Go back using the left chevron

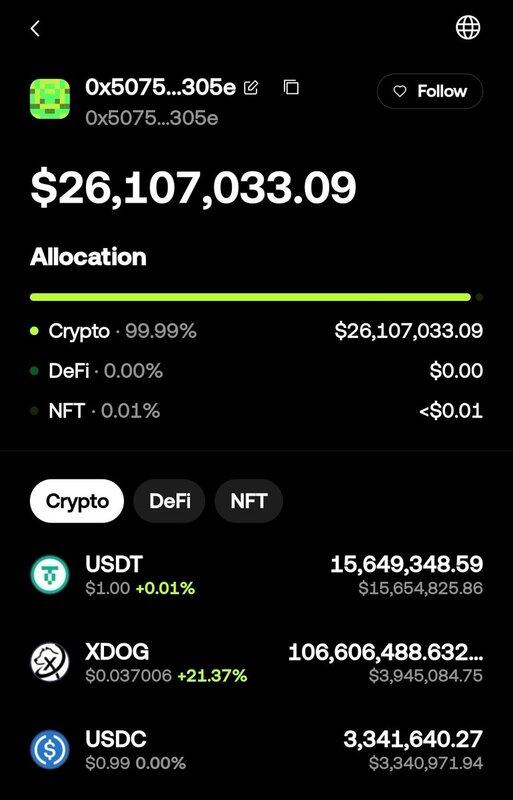tap(35, 29)
